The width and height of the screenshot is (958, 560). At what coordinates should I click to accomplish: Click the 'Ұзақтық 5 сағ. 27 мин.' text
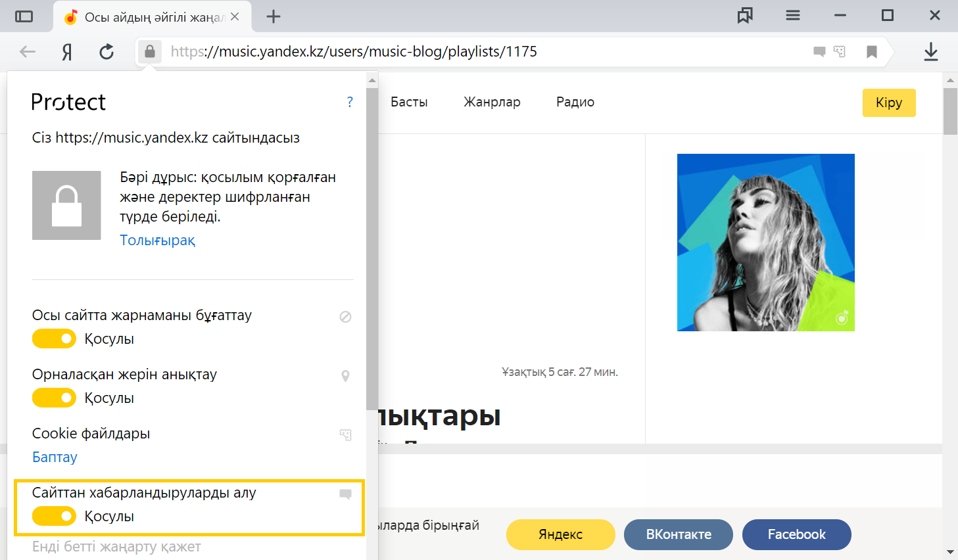coord(560,372)
